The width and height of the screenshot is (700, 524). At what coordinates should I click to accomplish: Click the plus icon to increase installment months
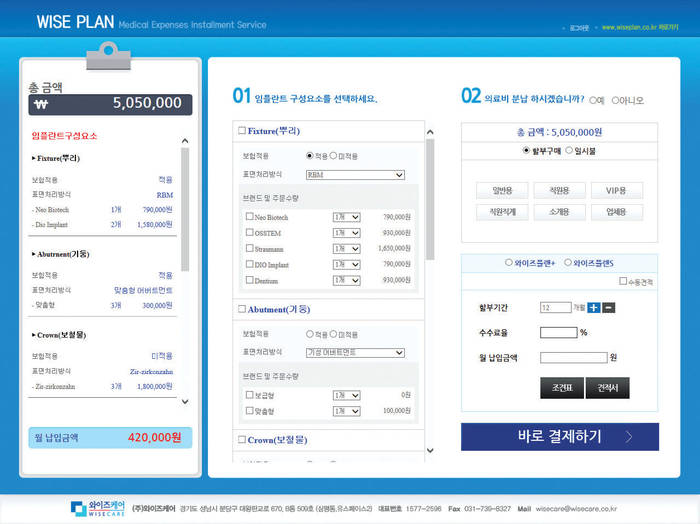click(594, 307)
